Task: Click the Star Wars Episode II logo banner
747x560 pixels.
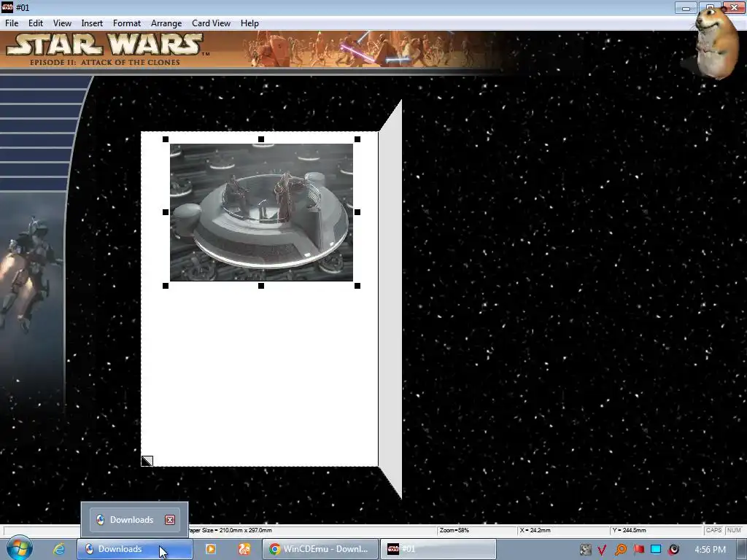Action: (x=106, y=49)
